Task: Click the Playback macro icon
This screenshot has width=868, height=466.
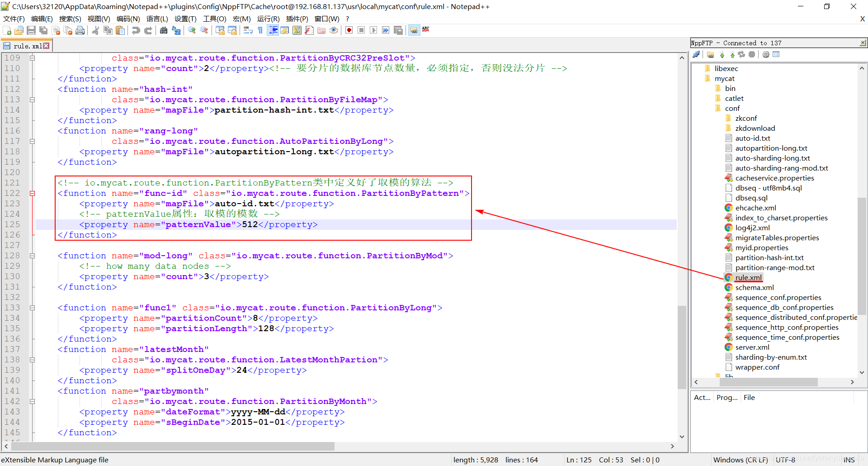Action: [373, 30]
